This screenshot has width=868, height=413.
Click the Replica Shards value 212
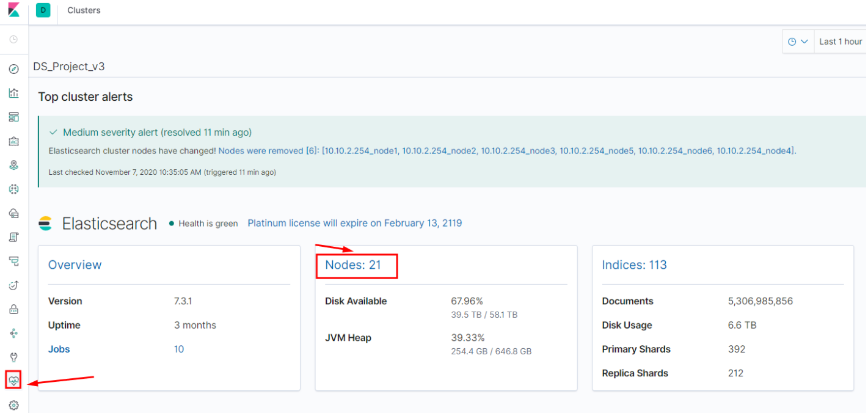(735, 373)
